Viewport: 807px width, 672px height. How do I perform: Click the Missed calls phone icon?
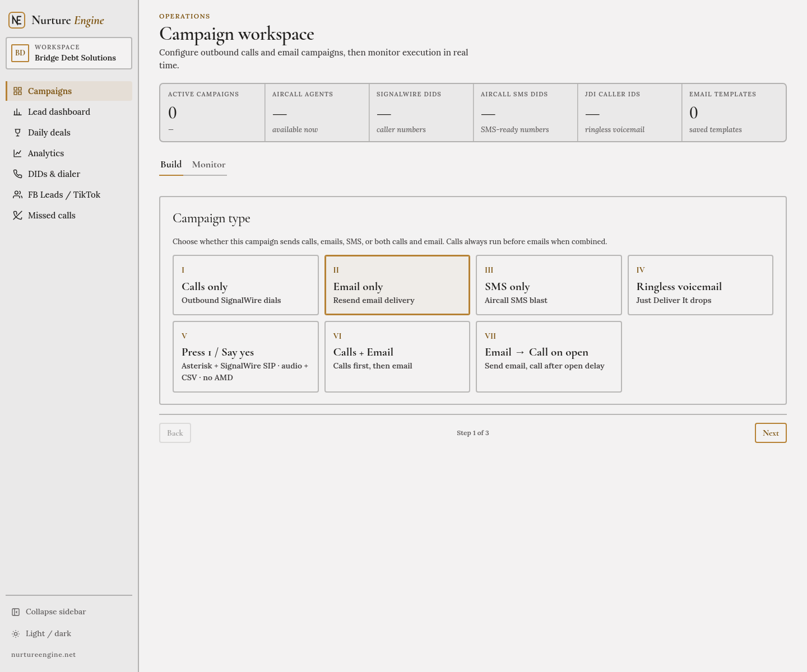pyautogui.click(x=17, y=216)
